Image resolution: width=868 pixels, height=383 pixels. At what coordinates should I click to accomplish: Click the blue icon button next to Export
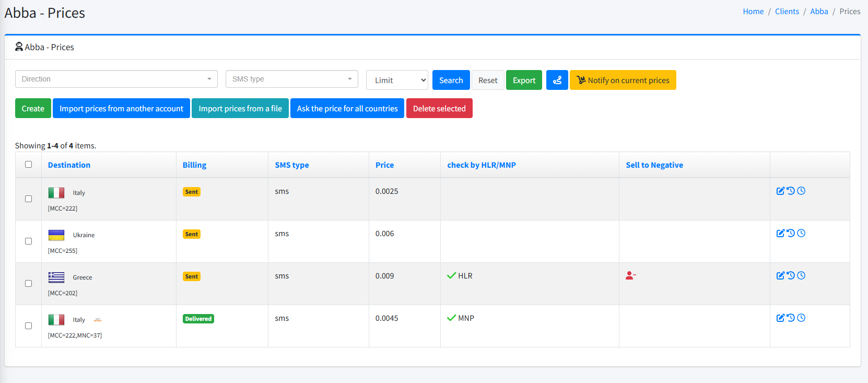[557, 80]
